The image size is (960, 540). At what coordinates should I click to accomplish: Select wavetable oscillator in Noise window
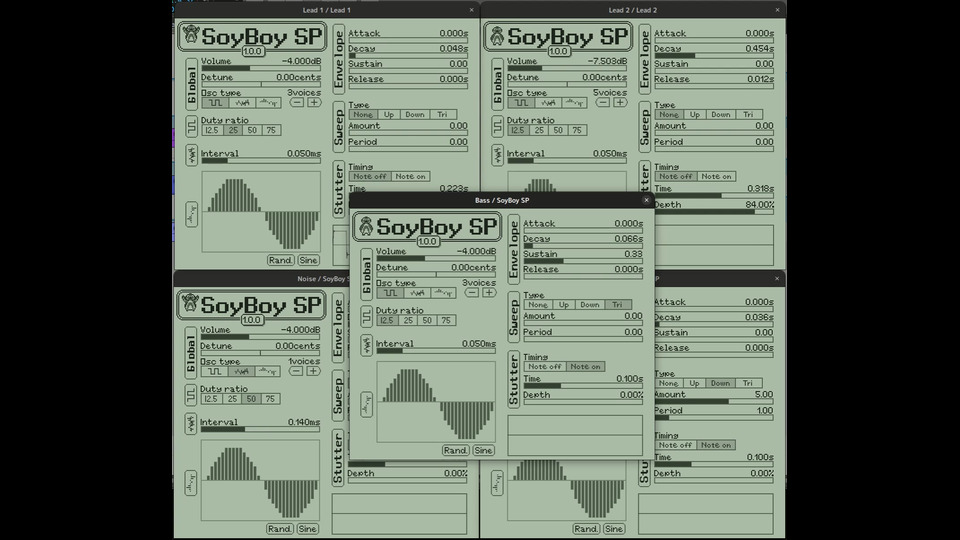268,372
